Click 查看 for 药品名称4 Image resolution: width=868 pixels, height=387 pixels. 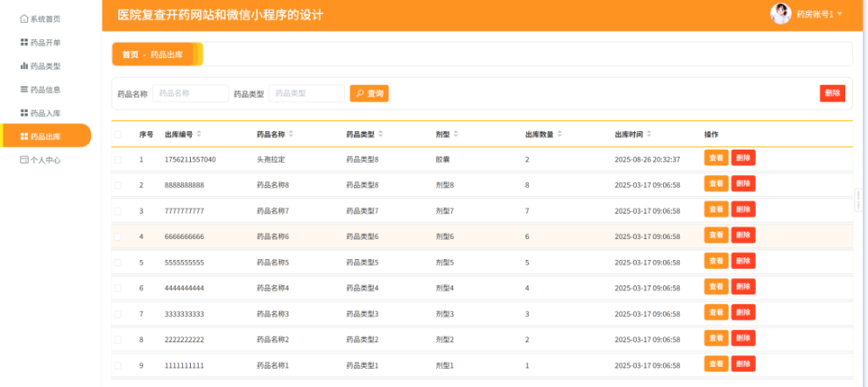coord(716,286)
